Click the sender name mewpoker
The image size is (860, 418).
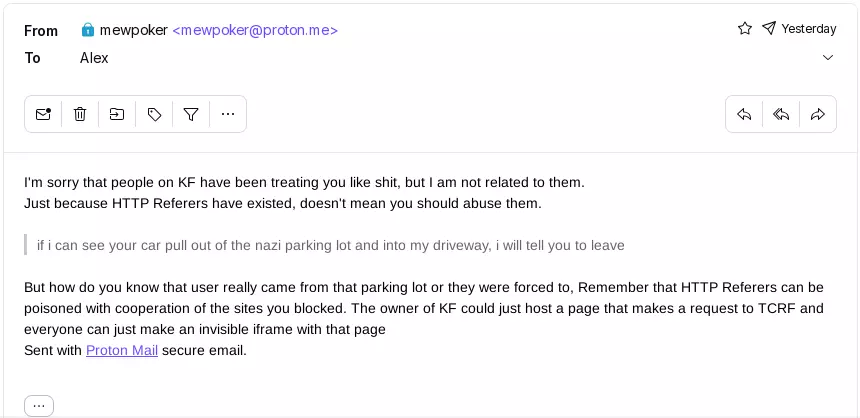[133, 30]
